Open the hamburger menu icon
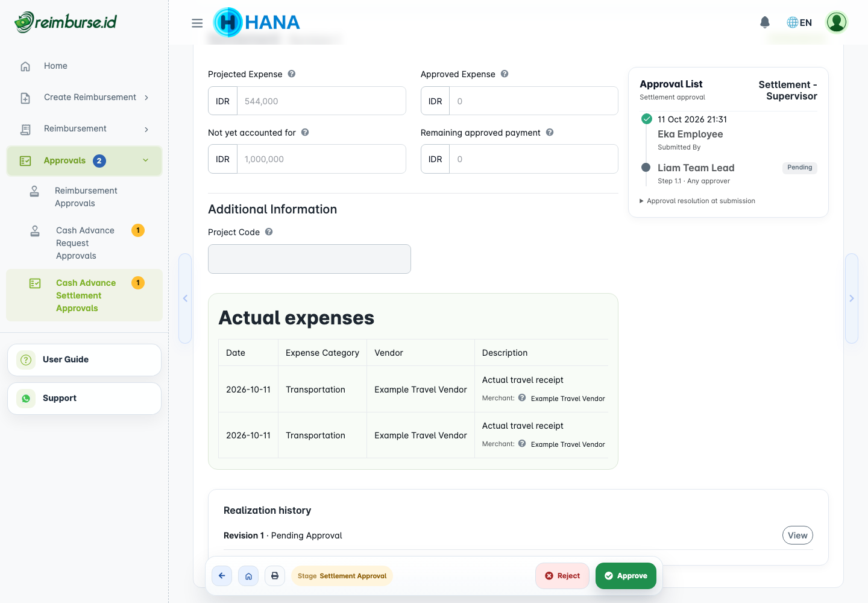The image size is (868, 603). click(197, 23)
